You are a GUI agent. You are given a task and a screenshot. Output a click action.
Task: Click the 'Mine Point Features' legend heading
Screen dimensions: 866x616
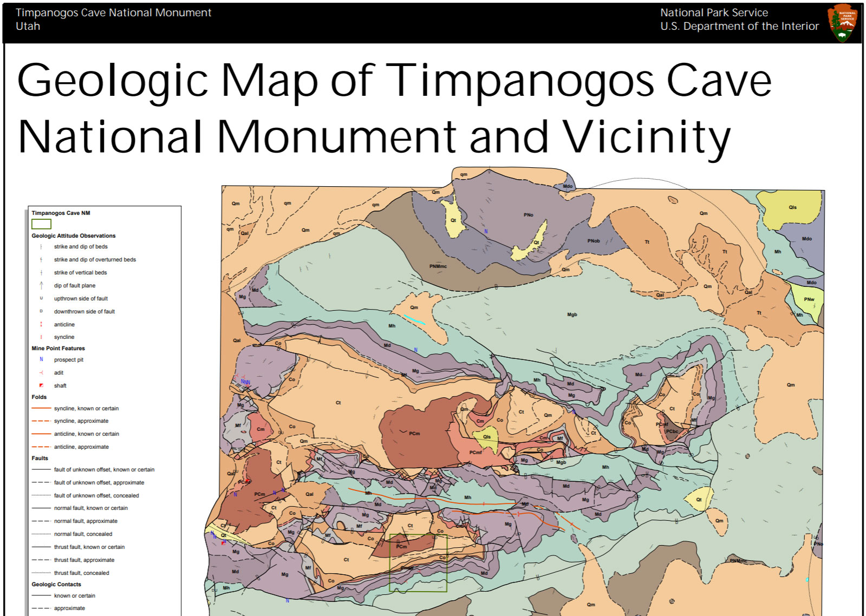(x=58, y=348)
